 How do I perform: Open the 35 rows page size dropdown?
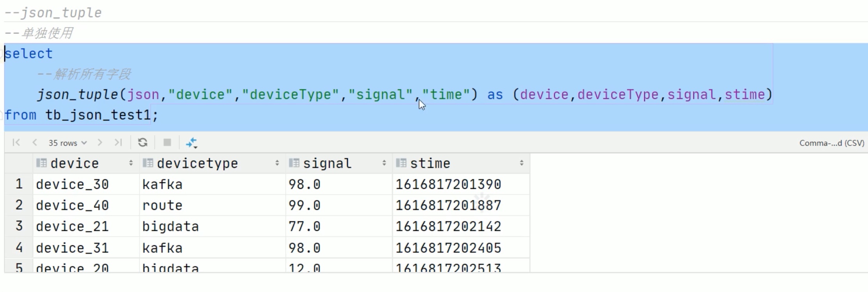click(67, 143)
